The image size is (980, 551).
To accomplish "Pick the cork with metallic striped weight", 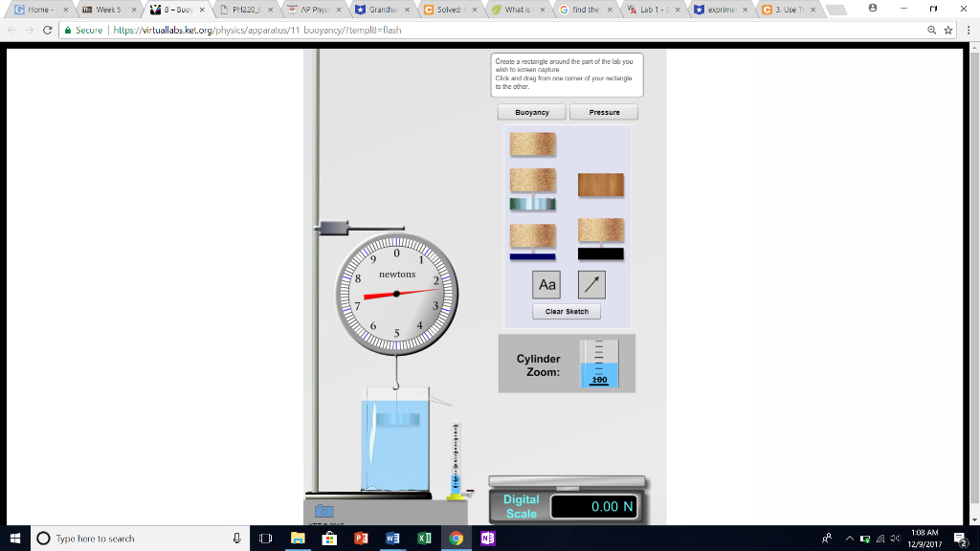I will (x=532, y=188).
